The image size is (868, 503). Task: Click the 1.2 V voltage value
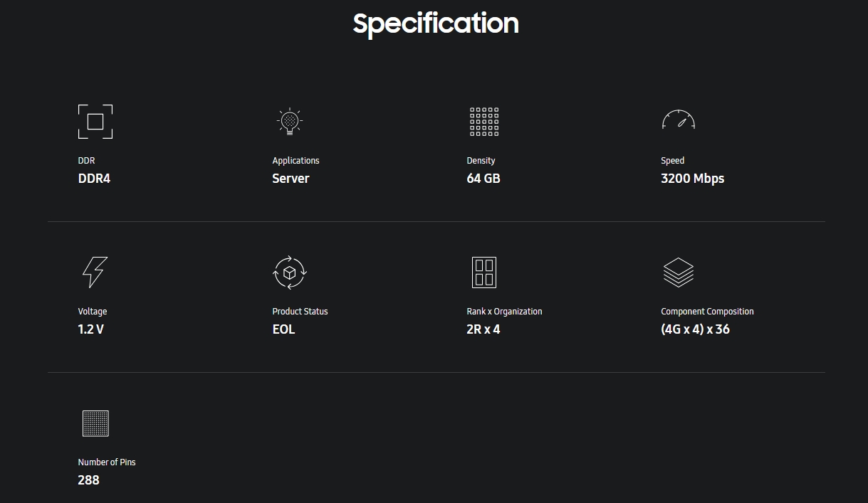[90, 329]
